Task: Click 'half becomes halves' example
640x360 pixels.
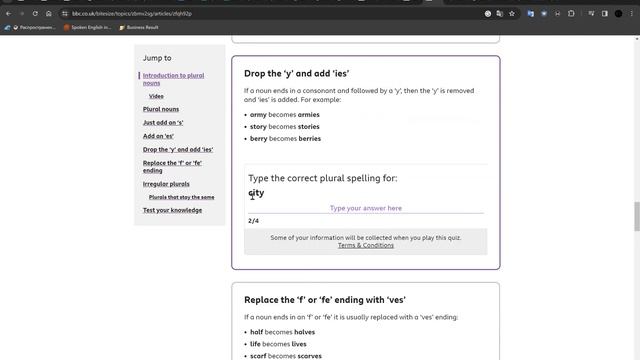Action: 282,332
